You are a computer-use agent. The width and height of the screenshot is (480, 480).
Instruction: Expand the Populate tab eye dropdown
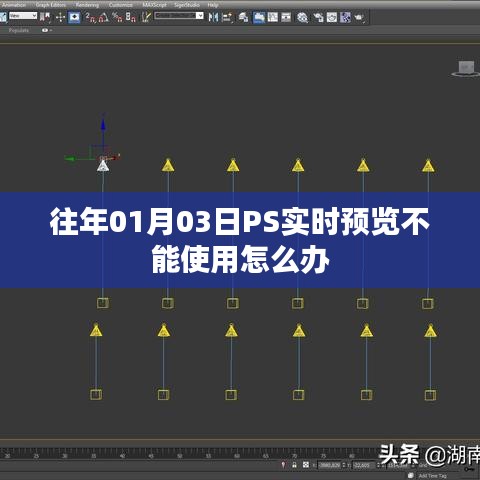point(47,30)
